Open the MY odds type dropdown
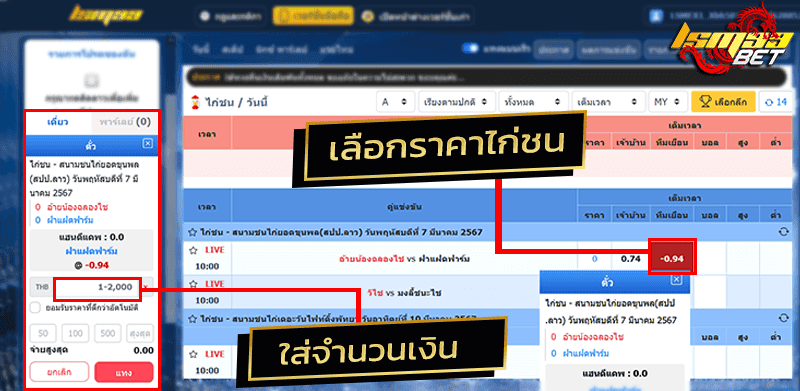The height and width of the screenshot is (391, 800). [x=667, y=102]
